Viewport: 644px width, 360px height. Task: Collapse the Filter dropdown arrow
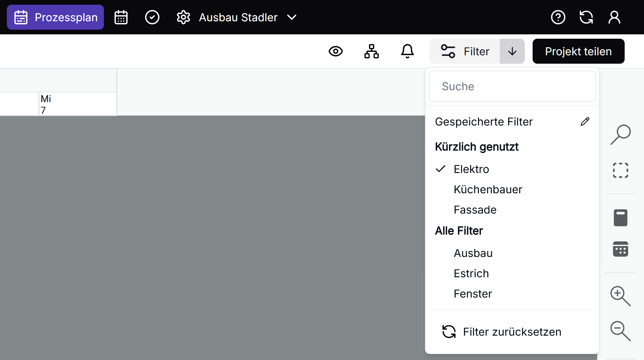pos(512,51)
